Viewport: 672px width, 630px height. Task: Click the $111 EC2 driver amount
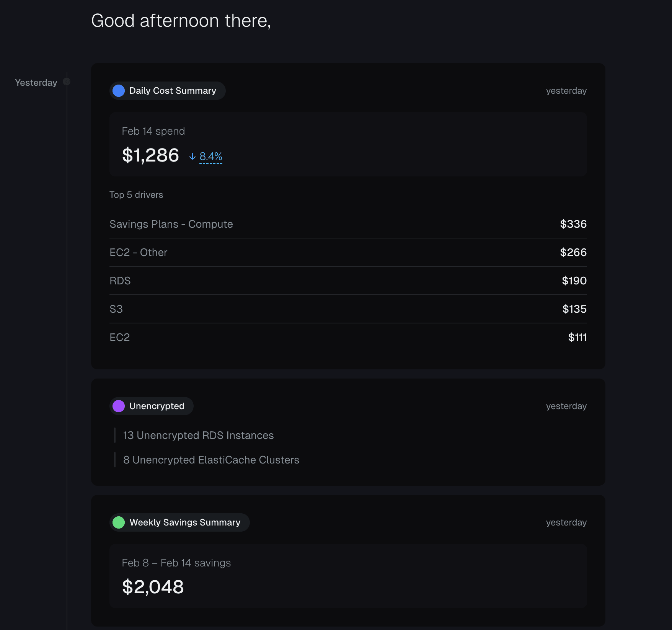[x=577, y=337]
